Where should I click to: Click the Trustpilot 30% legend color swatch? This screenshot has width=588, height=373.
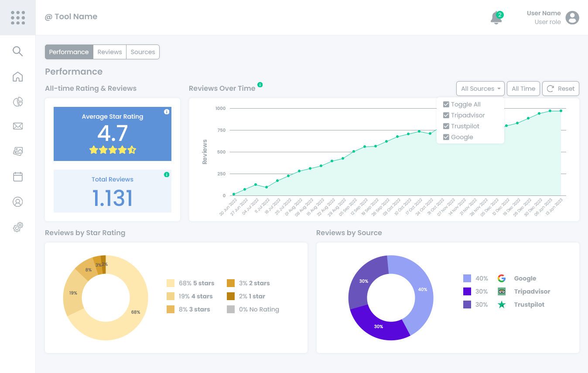click(x=467, y=305)
